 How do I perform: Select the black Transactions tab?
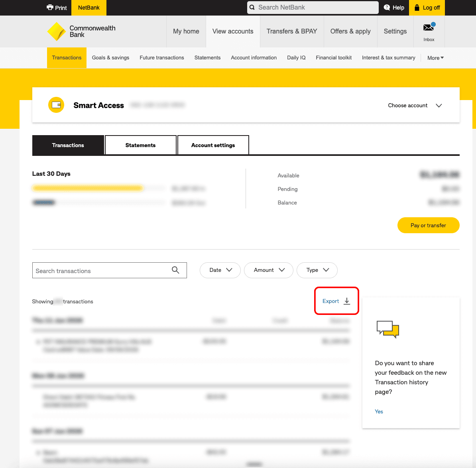68,145
